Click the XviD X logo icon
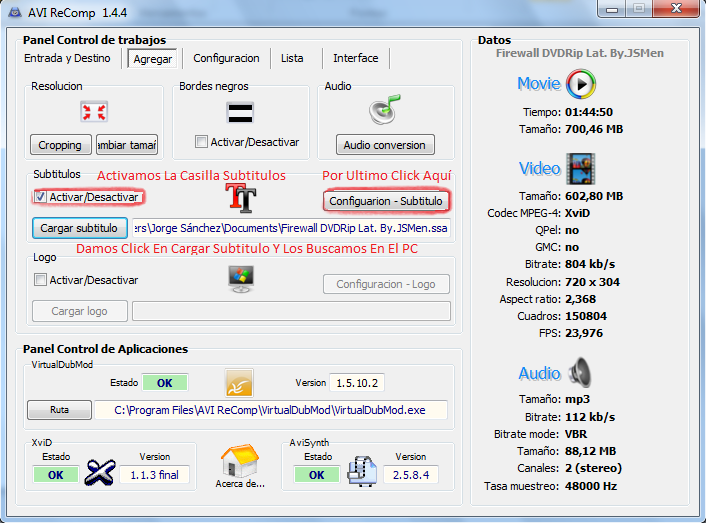706x523 pixels. (100, 472)
